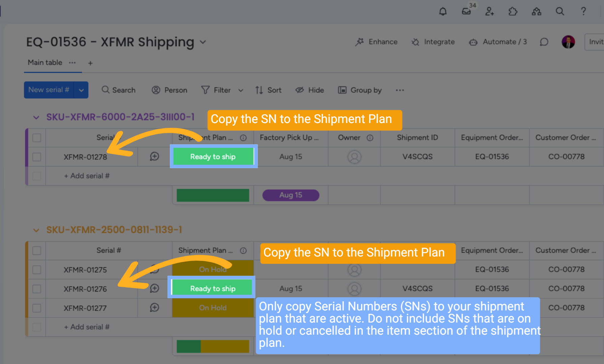Click the Integrate button
The height and width of the screenshot is (364, 604).
coord(433,42)
